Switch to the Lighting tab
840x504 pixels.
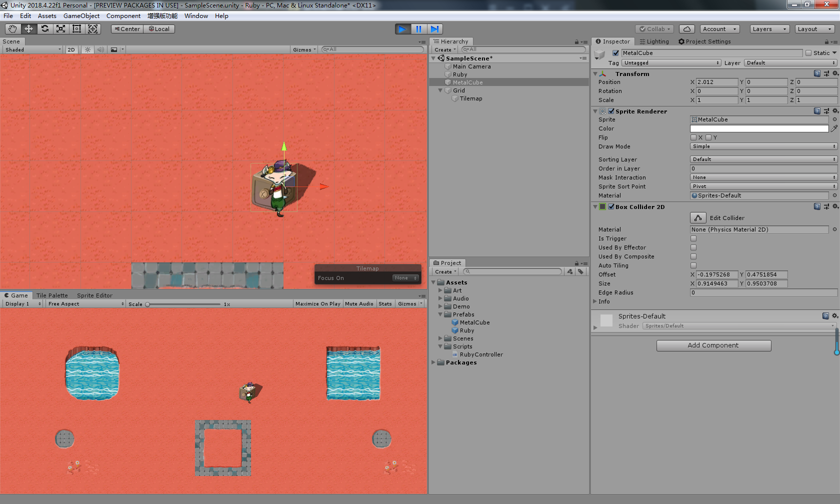[x=654, y=41]
